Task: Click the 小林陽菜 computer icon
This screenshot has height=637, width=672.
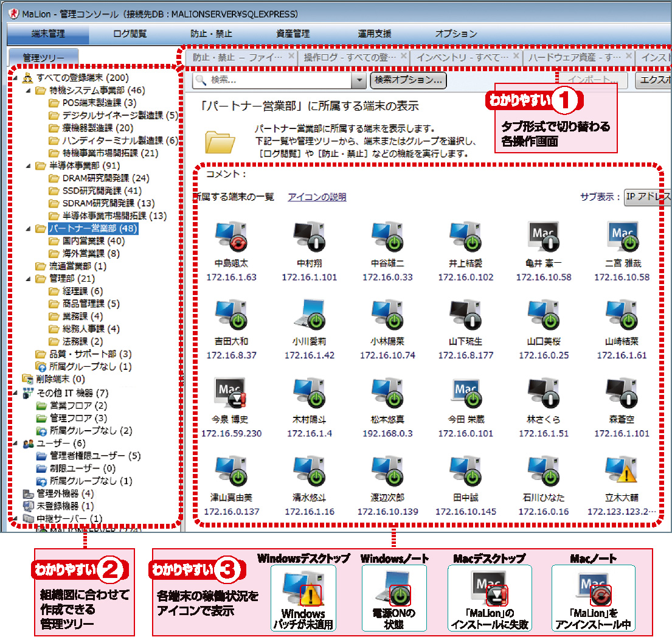Action: pos(387,314)
